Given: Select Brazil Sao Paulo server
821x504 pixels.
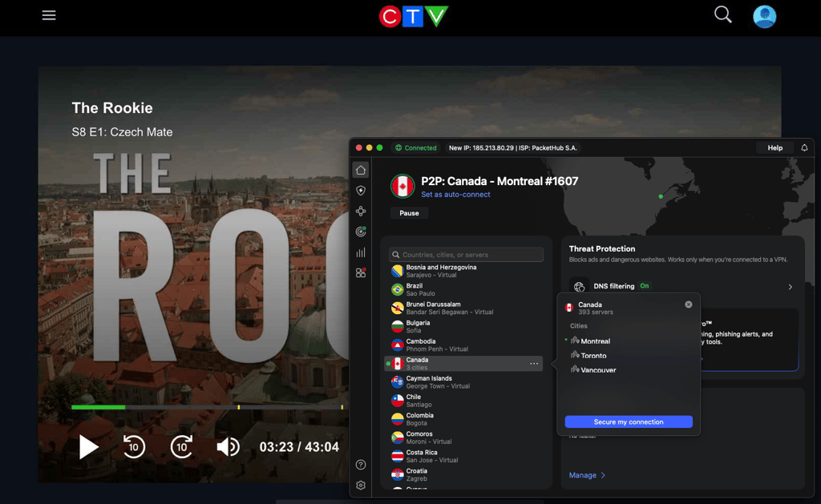Looking at the screenshot, I should pyautogui.click(x=463, y=289).
